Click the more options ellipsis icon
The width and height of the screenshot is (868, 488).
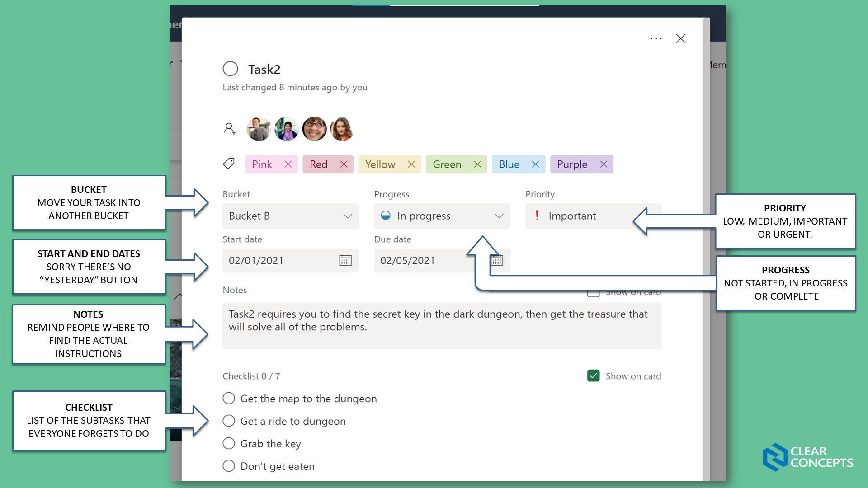(x=656, y=38)
